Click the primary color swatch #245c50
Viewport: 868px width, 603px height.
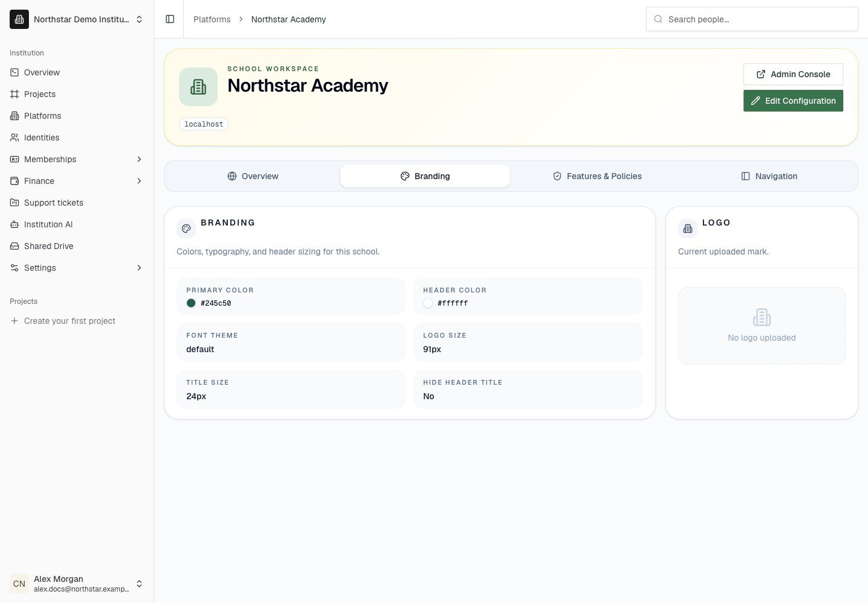coord(191,303)
